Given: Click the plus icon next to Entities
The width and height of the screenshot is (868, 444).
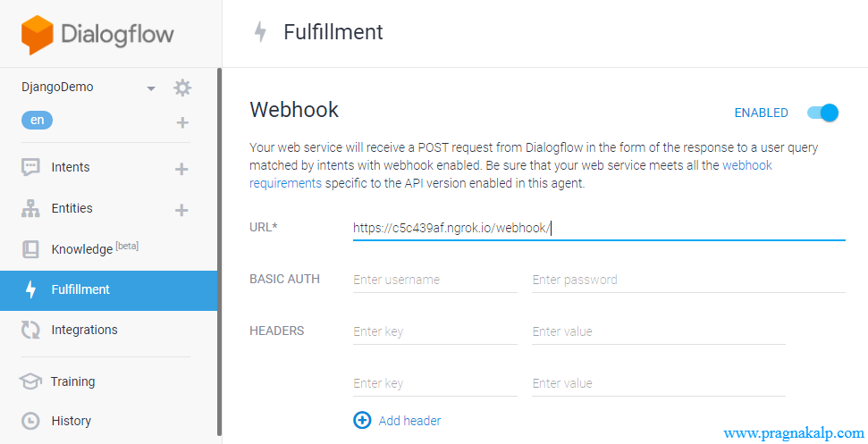Looking at the screenshot, I should pos(181,210).
